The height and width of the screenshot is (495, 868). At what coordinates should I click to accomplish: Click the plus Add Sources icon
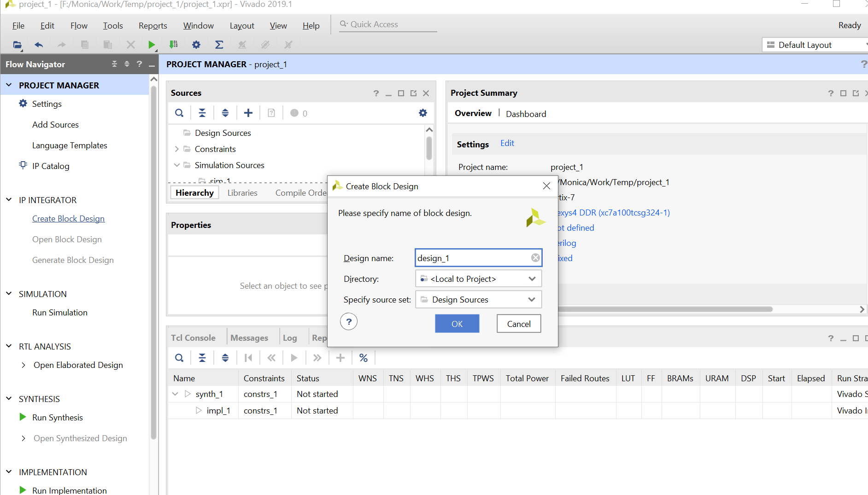tap(248, 113)
